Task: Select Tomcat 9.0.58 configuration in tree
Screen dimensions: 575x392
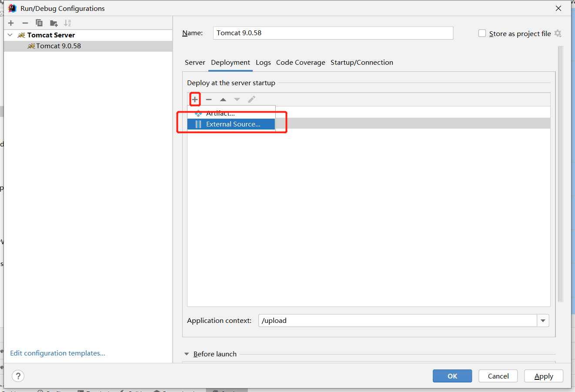Action: 88,46
